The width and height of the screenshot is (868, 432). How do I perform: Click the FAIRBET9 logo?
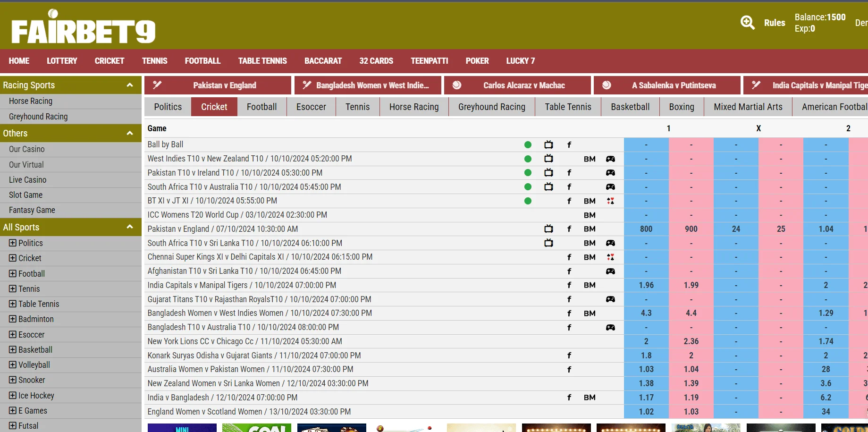pos(84,27)
